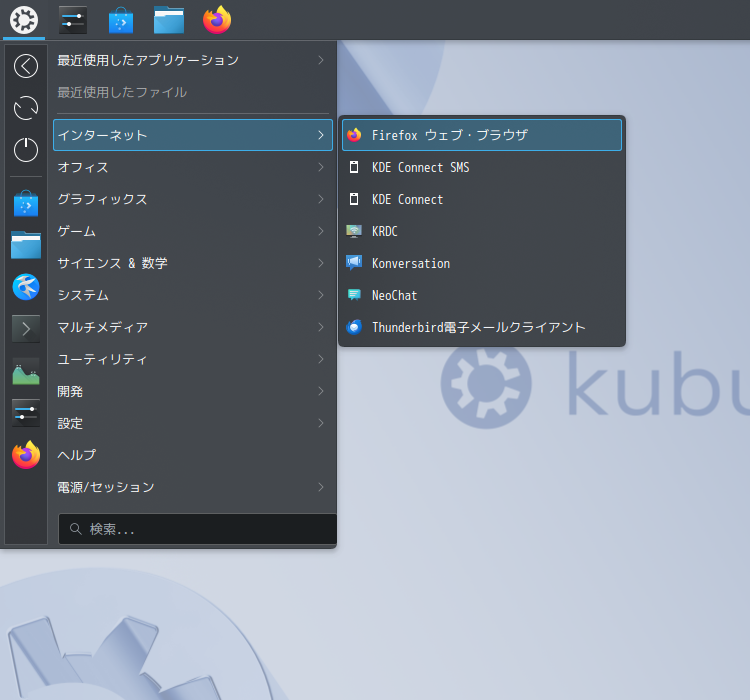Click the Thunderbird mail icon
750x700 pixels.
click(354, 327)
